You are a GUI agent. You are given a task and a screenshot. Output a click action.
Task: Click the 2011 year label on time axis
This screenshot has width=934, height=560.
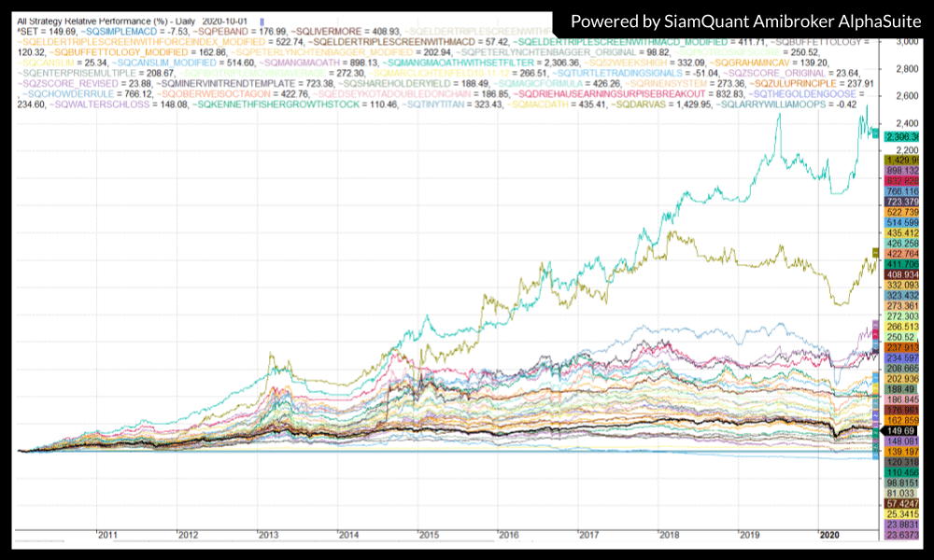click(x=107, y=535)
